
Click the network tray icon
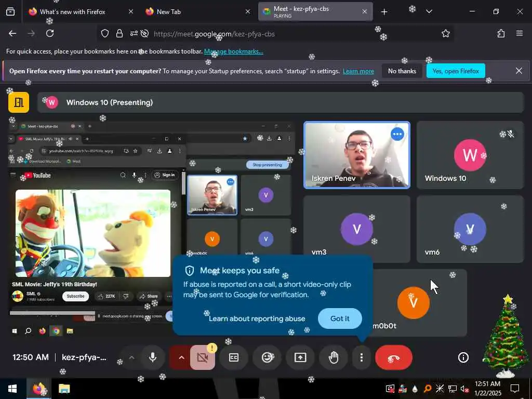453,389
